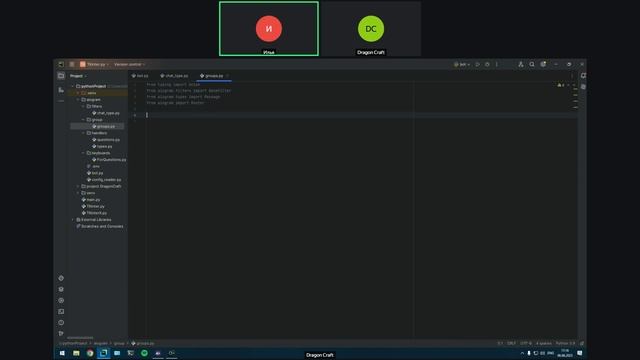Select Scratches and Consoles in tree
This screenshot has width=640, height=360.
[x=100, y=226]
